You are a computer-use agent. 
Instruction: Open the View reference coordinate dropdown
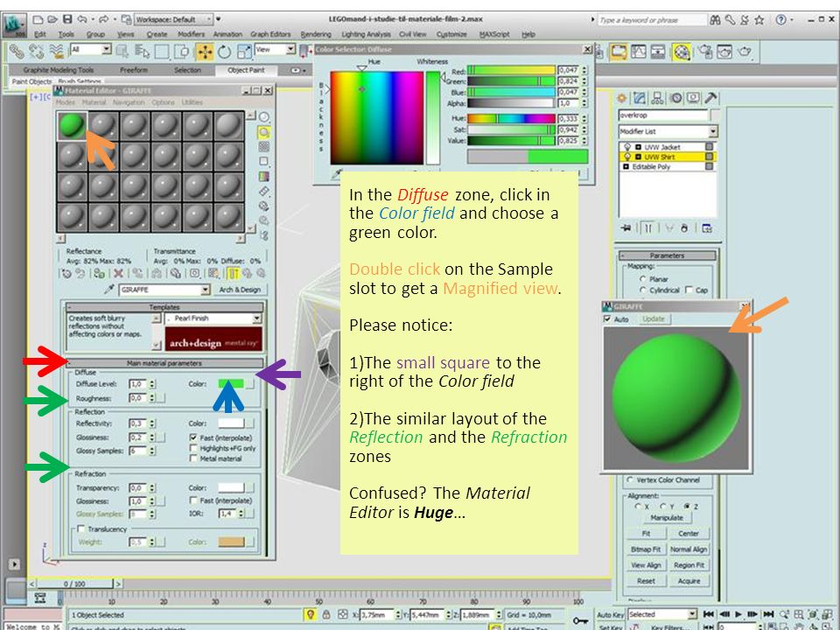tap(276, 49)
